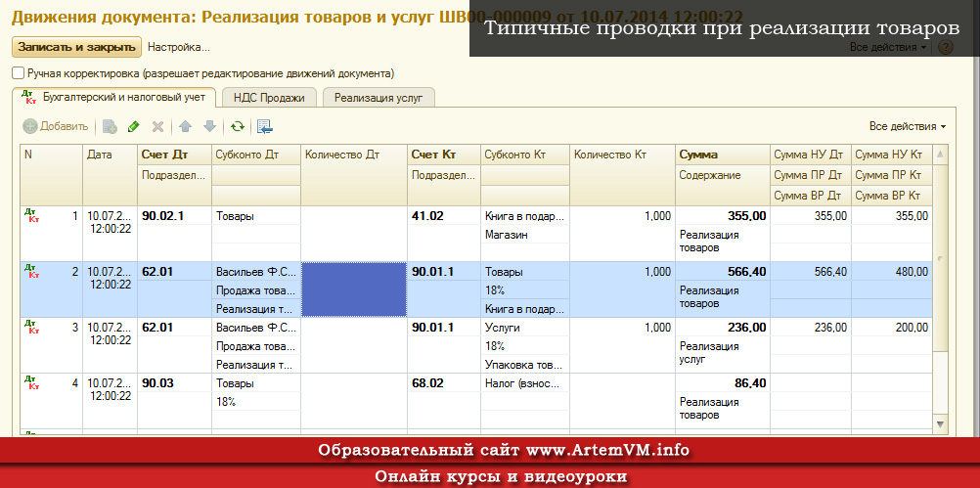980x488 pixels.
Task: Click the 200,00 Сумма НУ Кт cell
Action: [891, 328]
